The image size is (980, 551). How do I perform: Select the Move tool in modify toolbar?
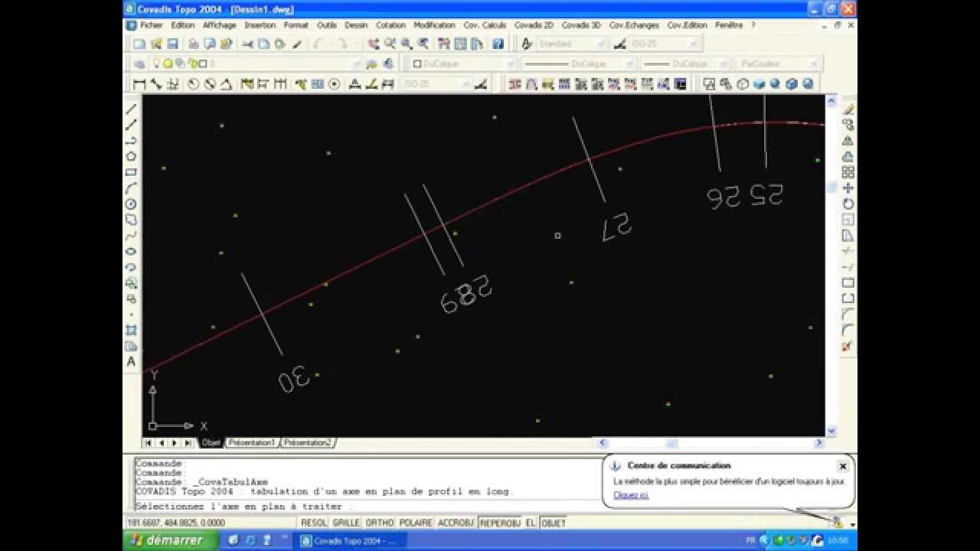(848, 188)
